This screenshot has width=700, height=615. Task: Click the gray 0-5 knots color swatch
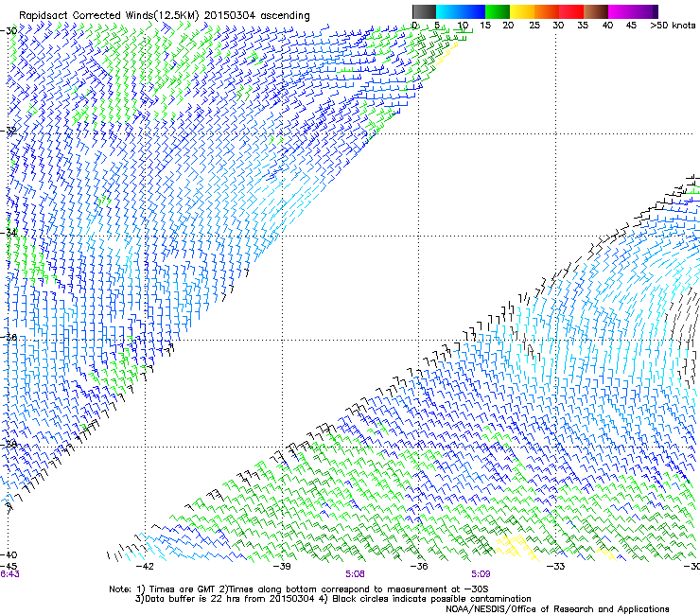click(424, 11)
